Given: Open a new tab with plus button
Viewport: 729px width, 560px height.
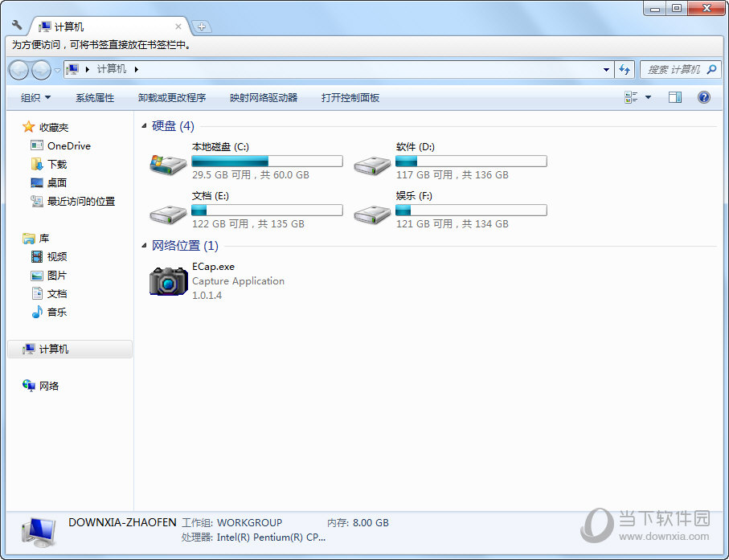Looking at the screenshot, I should click(x=202, y=27).
